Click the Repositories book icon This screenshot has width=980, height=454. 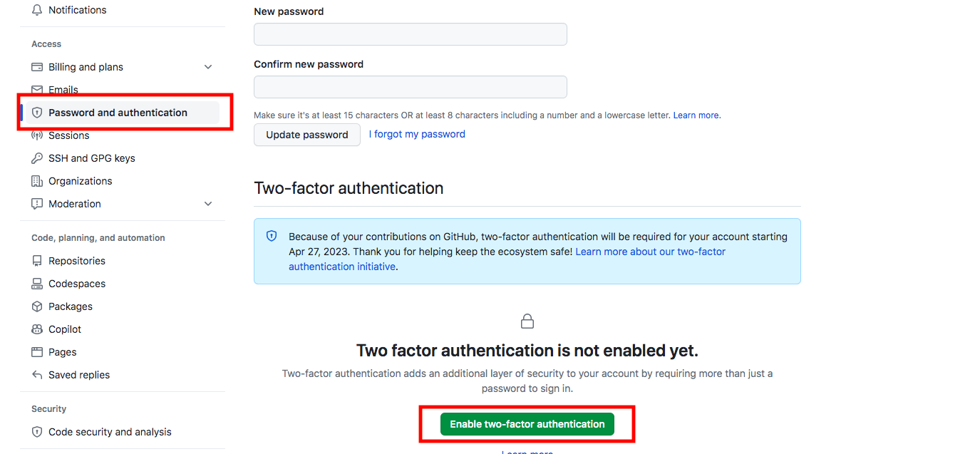point(37,260)
